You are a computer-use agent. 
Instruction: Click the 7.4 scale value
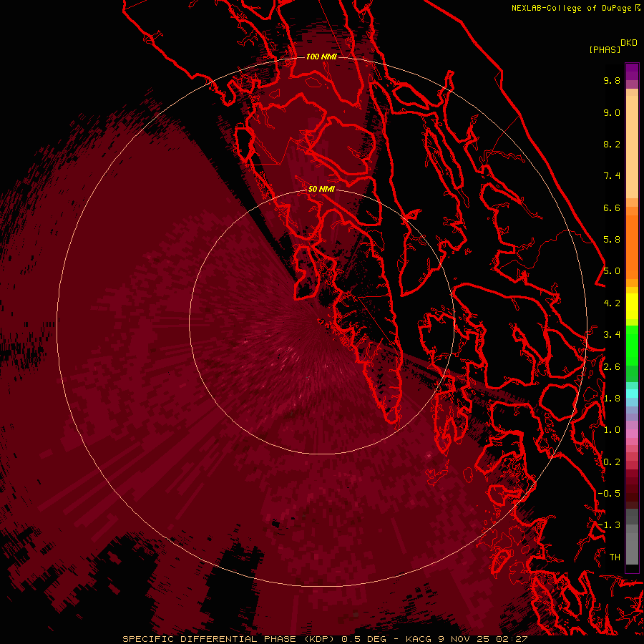click(x=612, y=176)
